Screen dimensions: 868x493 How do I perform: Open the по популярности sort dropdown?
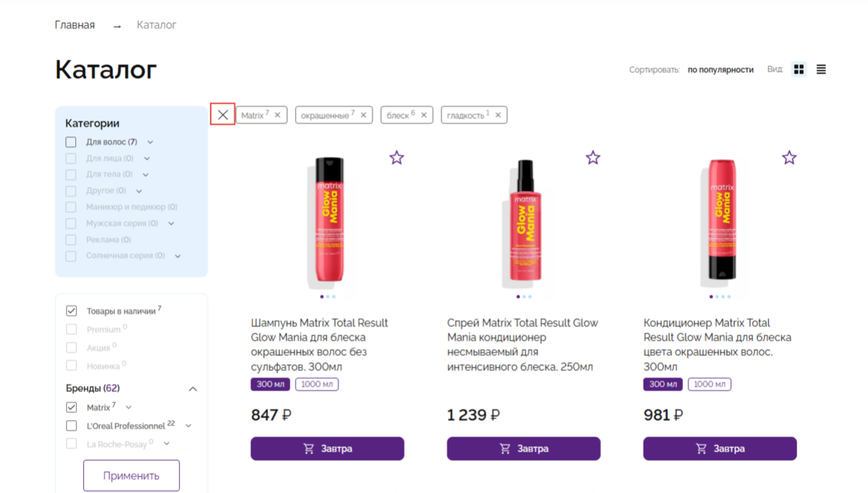[720, 69]
